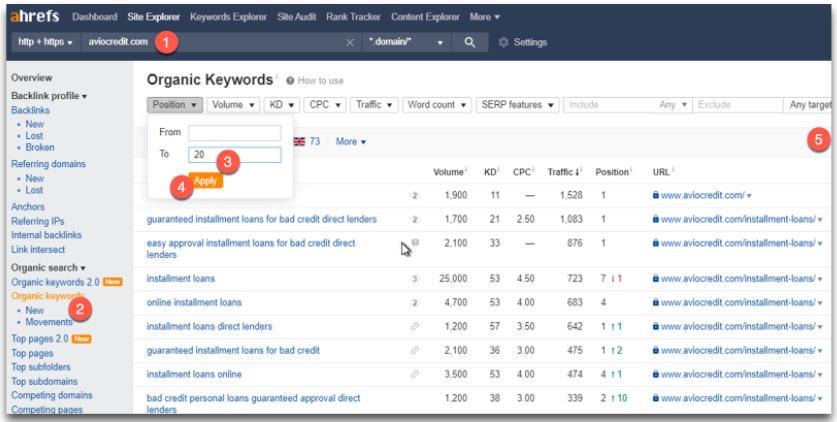Collapse the Backlink profile sidebar section
The height and width of the screenshot is (422, 837).
(x=48, y=96)
